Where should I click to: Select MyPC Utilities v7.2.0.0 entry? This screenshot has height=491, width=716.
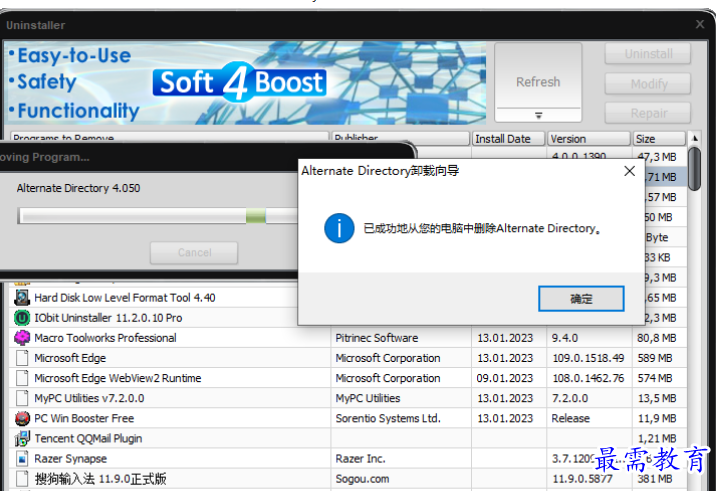click(89, 398)
